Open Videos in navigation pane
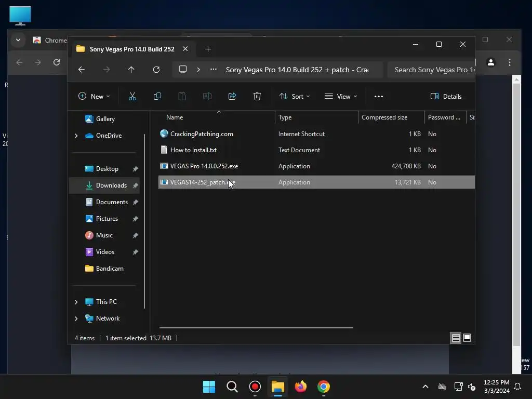The width and height of the screenshot is (532, 399). tap(104, 252)
